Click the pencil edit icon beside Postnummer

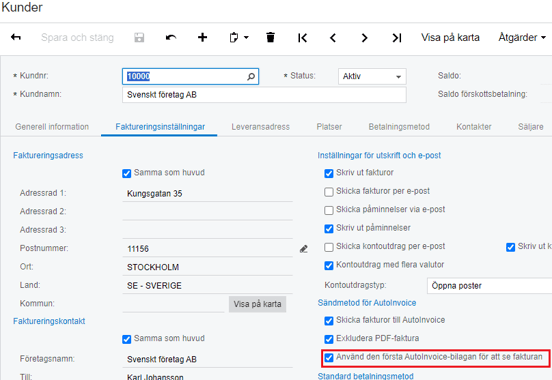coord(304,249)
